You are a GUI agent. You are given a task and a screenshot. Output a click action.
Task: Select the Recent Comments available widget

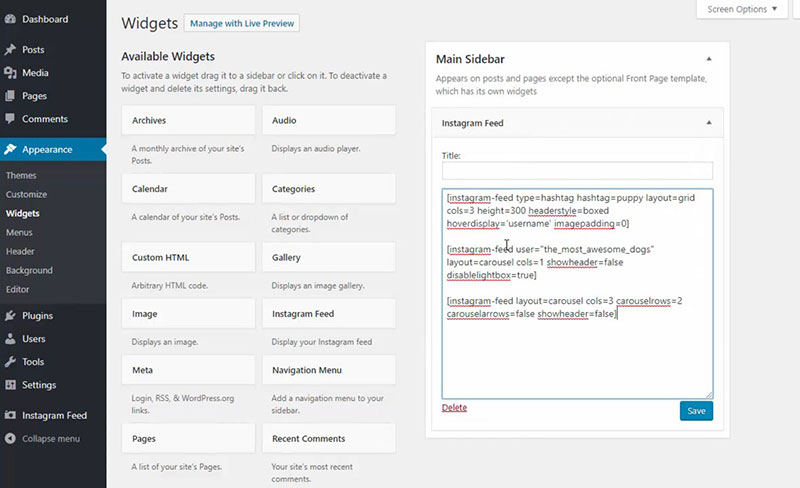329,438
